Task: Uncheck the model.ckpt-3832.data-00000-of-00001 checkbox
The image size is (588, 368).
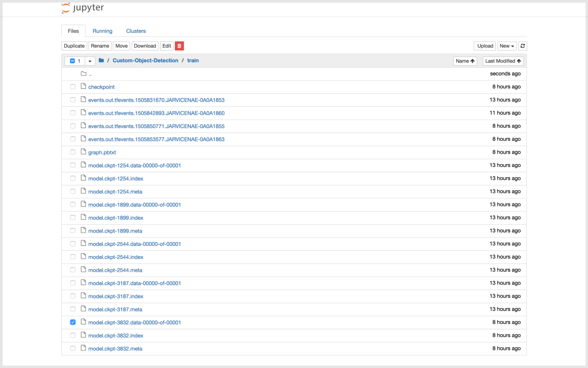Action: [73, 322]
